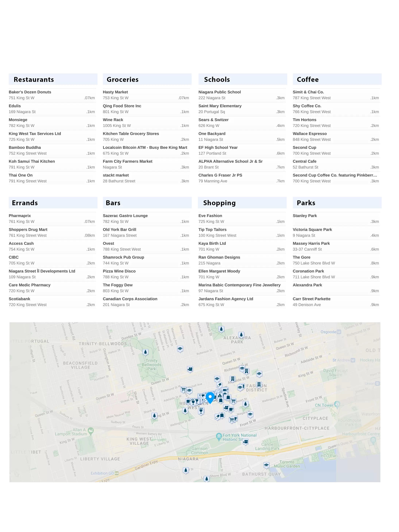Click Allan A. Lamport Stadium green pin
Viewport: 399px width, 532px height.
[x=91, y=431]
